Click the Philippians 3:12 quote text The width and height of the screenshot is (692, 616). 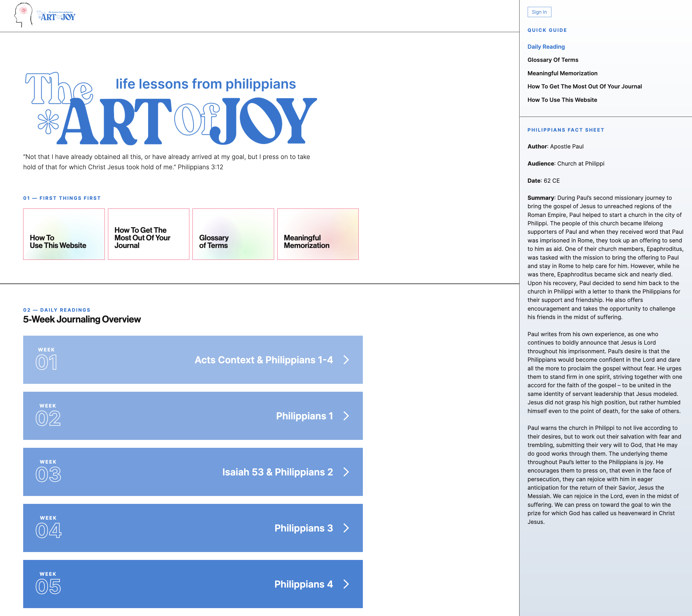(167, 162)
